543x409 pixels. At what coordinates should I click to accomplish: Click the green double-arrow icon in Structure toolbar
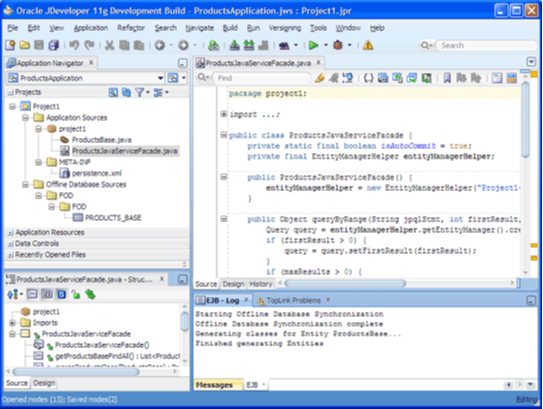pos(90,294)
